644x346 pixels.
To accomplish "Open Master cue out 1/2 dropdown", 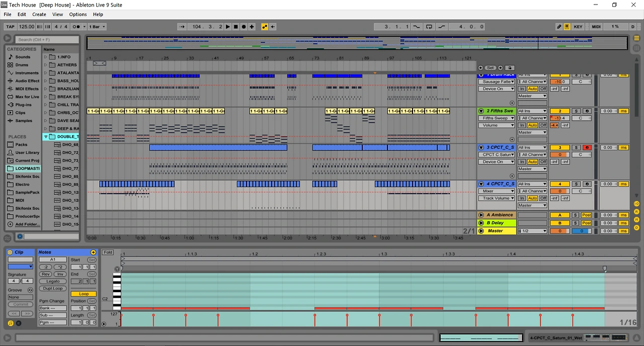I will pos(532,231).
